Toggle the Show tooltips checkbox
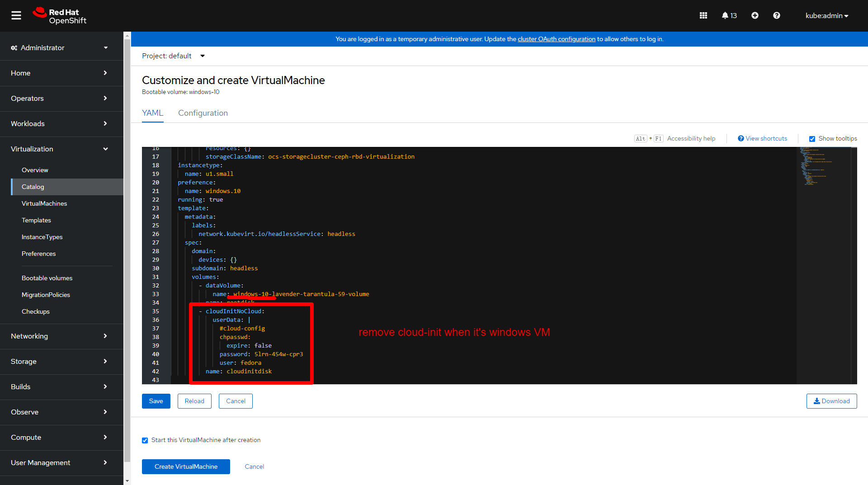Screen dimensions: 868x485 click(x=812, y=139)
